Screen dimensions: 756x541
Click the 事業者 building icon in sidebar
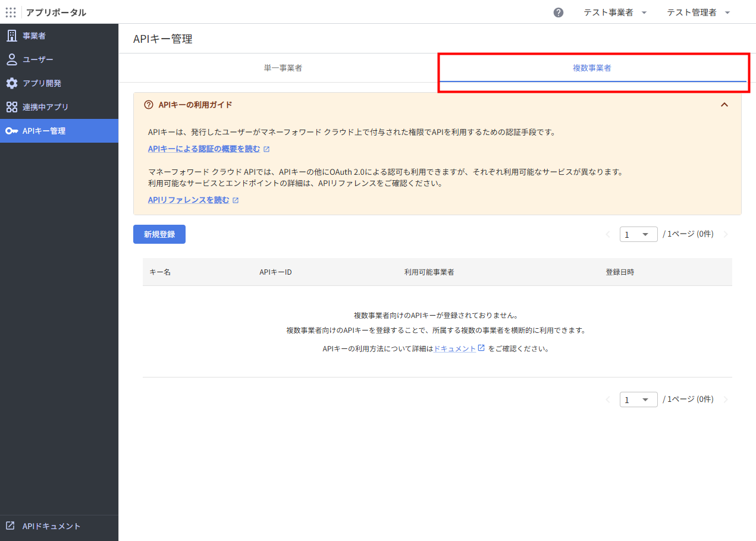[12, 36]
